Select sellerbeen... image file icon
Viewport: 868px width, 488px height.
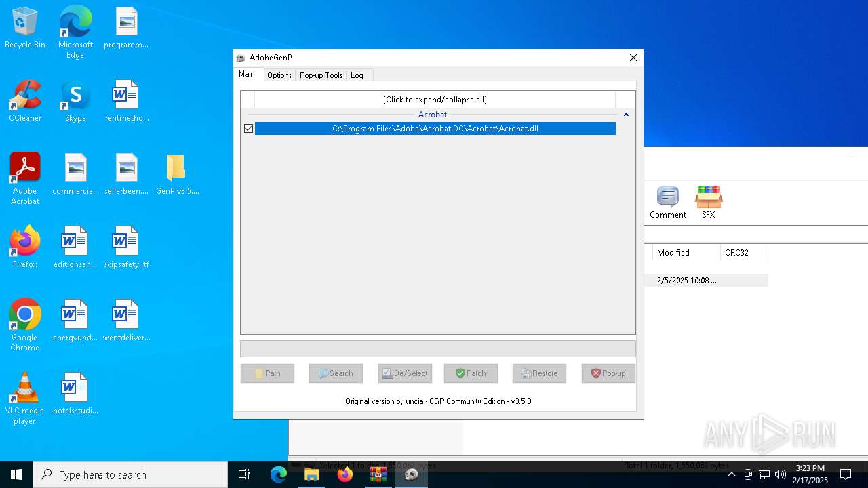126,175
